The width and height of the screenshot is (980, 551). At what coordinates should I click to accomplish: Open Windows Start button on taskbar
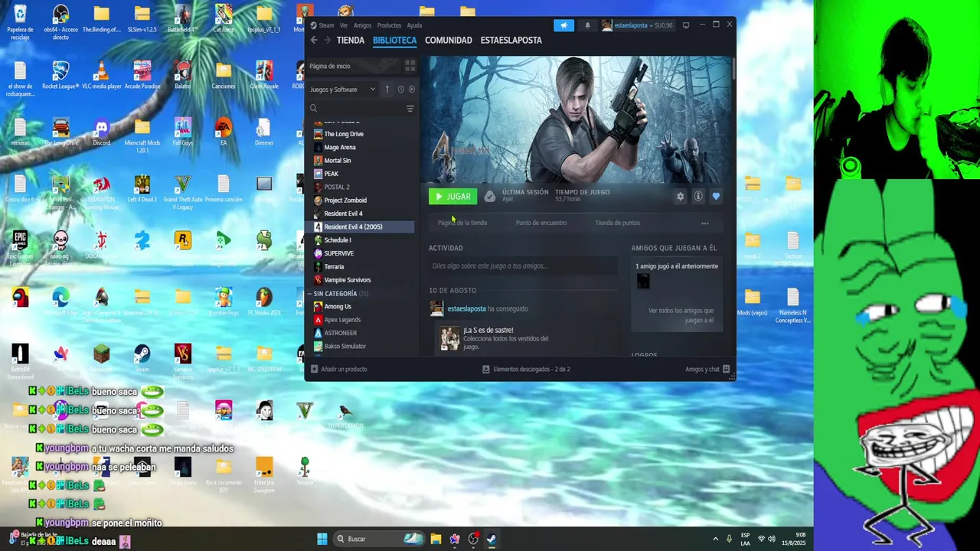pyautogui.click(x=322, y=539)
